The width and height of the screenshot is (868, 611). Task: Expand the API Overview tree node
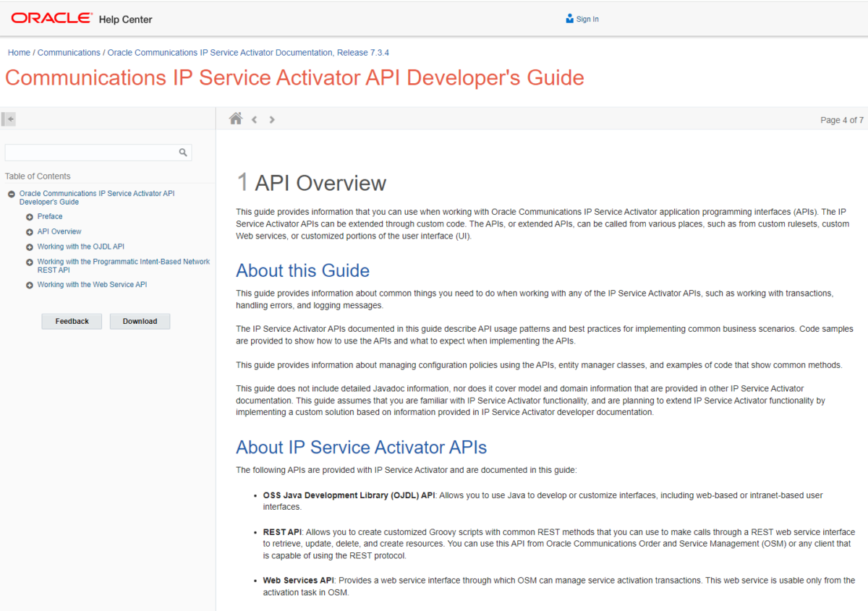coord(30,231)
